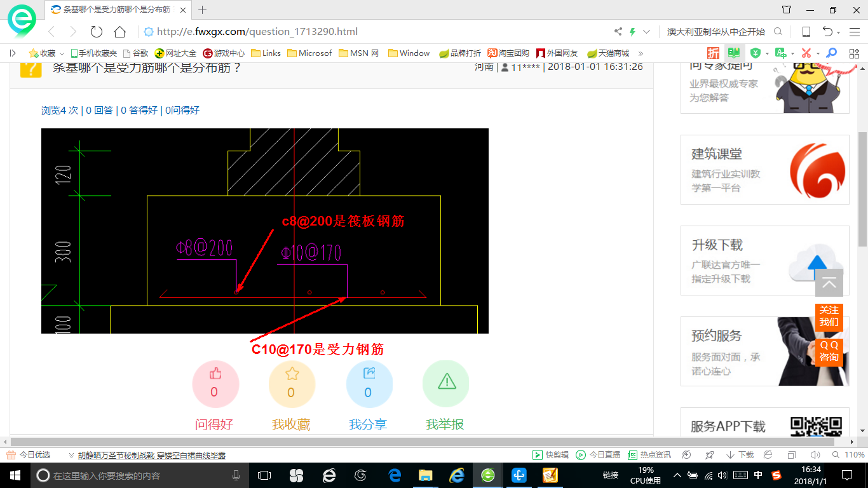Reload the page with refresh icon

97,32
